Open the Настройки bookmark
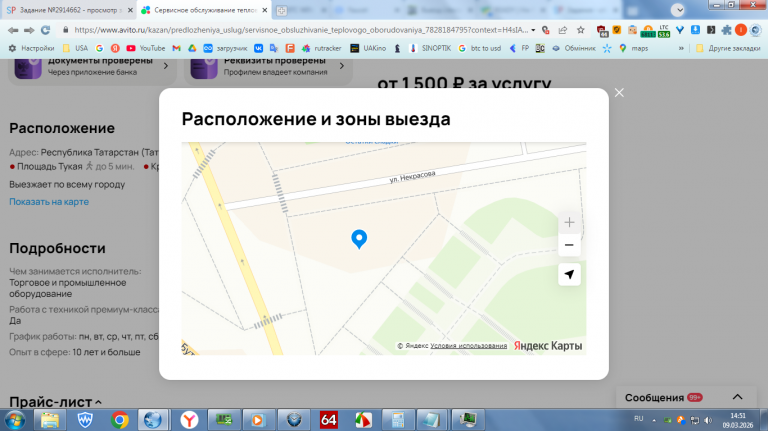Screen dimensions: 768x431 31,48
